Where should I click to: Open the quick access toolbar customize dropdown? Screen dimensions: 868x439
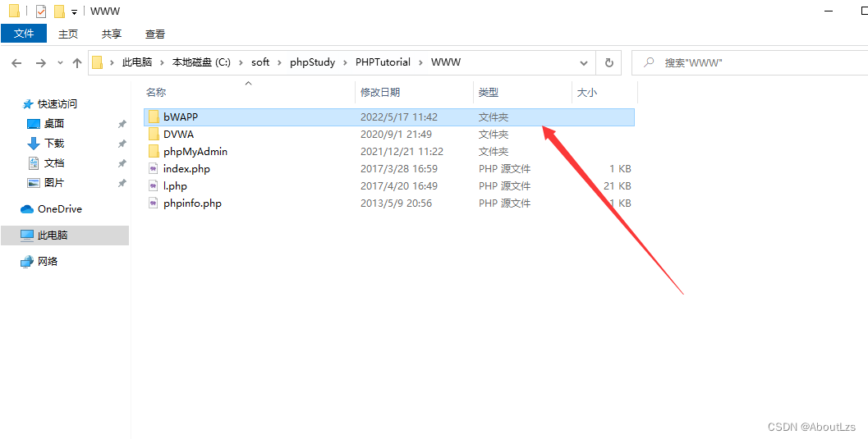coord(74,11)
